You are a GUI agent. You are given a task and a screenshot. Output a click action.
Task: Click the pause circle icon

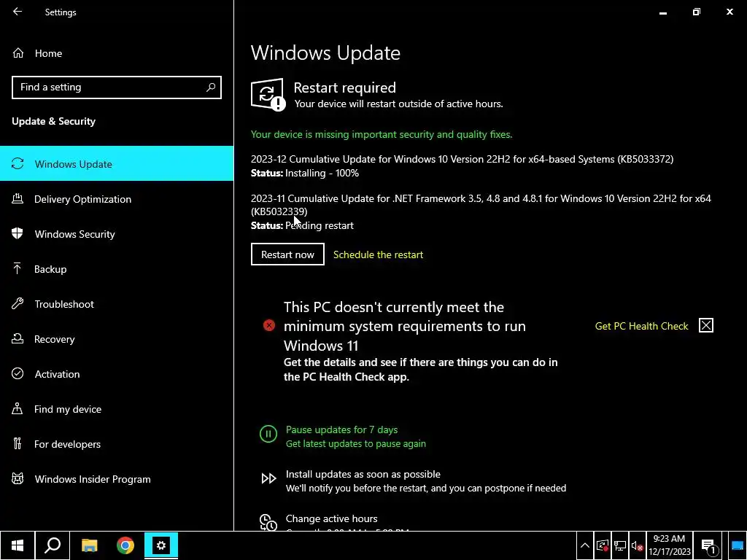click(268, 434)
